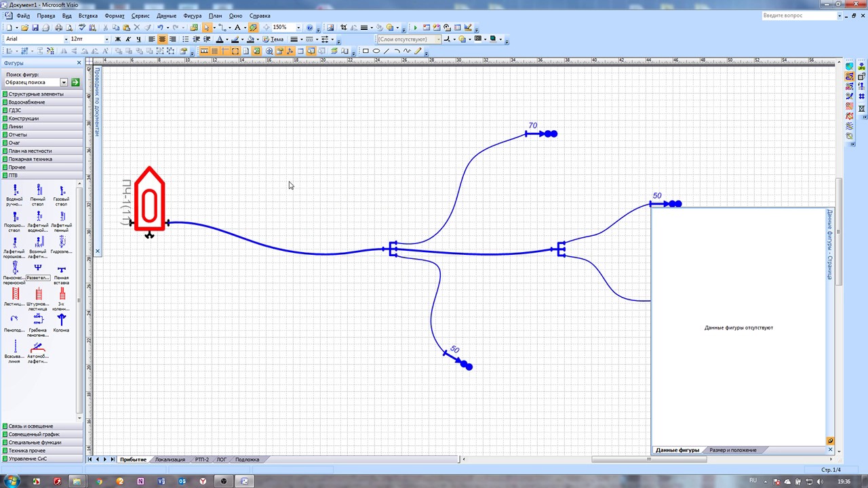
Task: Open the Arial font name dropdown
Action: 66,39
